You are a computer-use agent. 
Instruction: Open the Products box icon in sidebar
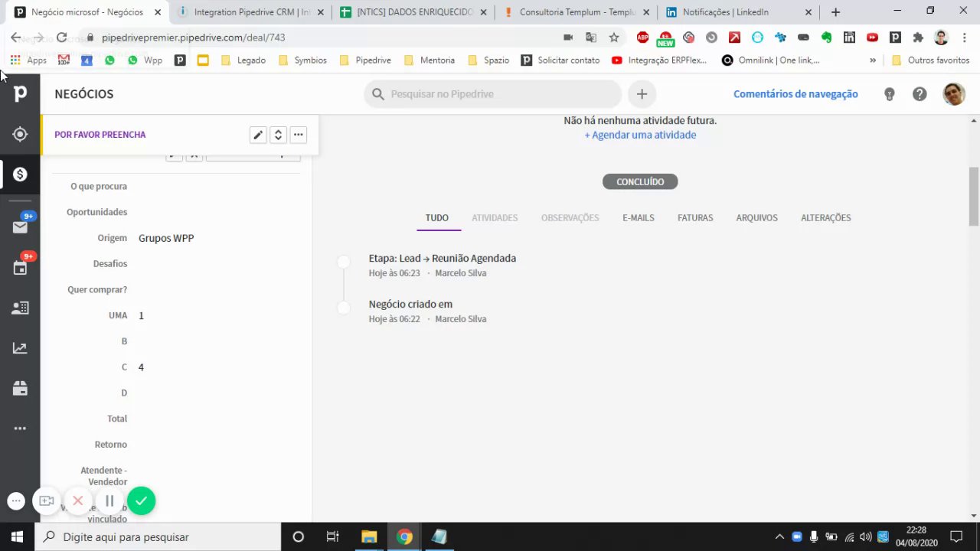click(20, 389)
